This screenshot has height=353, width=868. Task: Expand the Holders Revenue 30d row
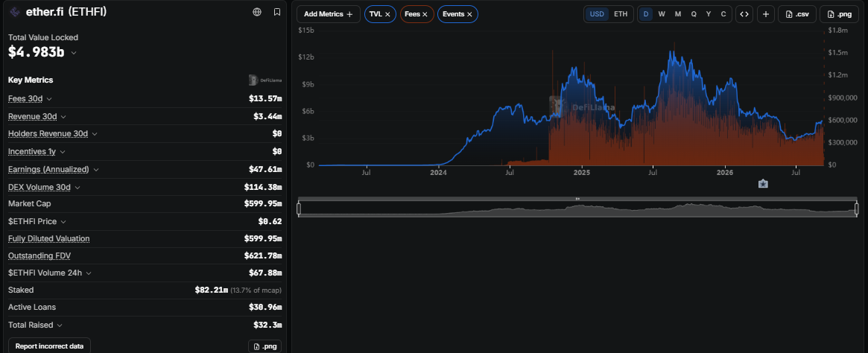[94, 134]
